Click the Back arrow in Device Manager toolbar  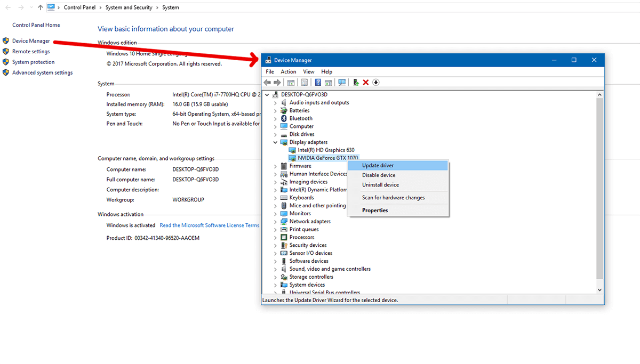click(267, 82)
